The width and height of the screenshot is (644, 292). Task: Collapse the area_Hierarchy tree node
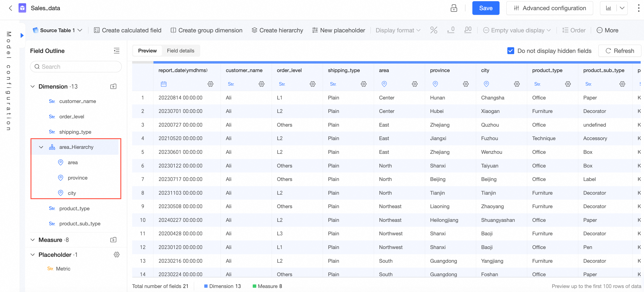coord(41,147)
